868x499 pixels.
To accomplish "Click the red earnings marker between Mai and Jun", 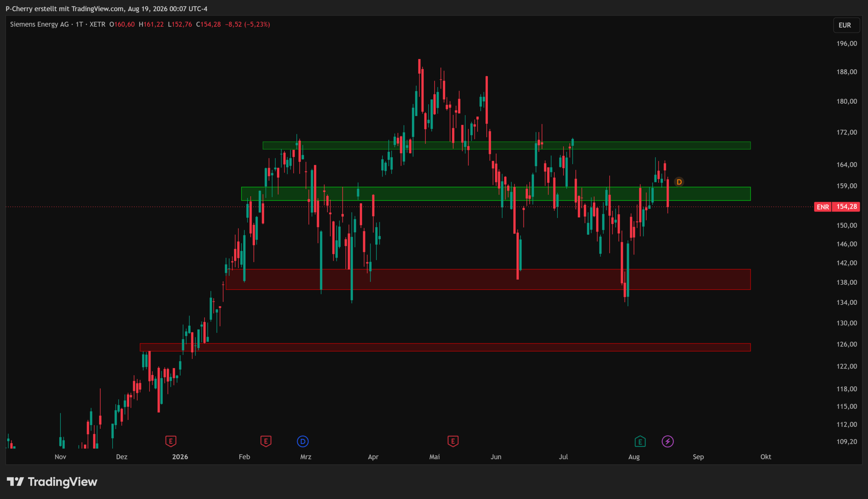I will pyautogui.click(x=453, y=441).
